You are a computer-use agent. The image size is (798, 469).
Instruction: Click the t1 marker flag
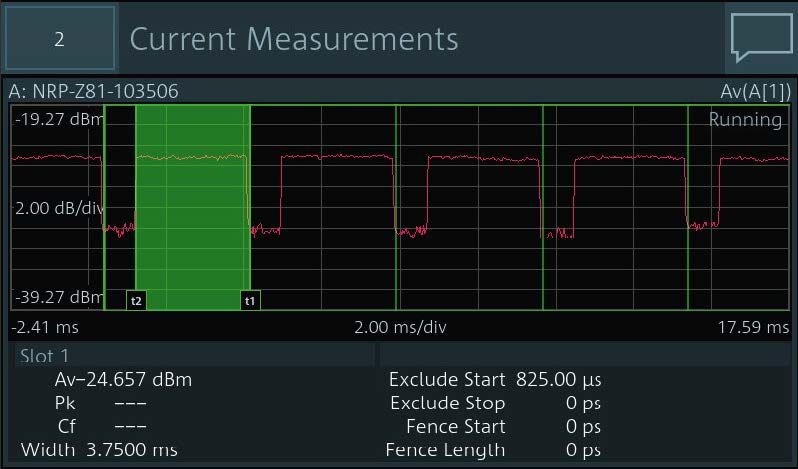(x=250, y=299)
